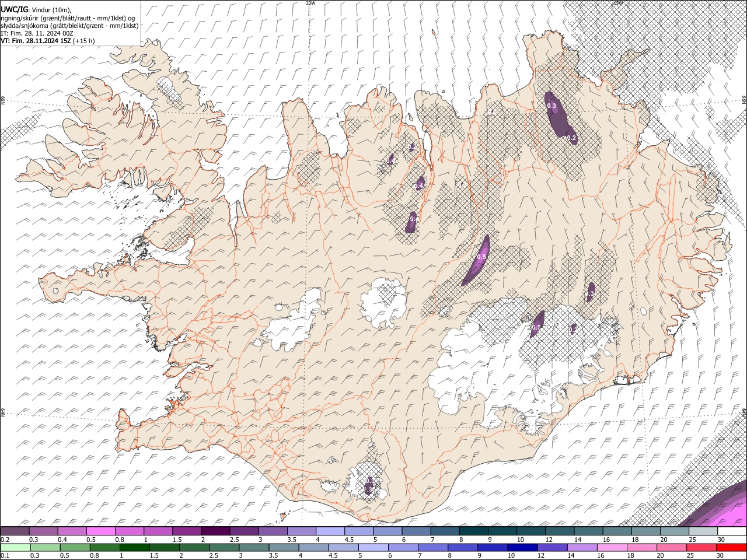The image size is (747, 560).
Task: Click the 'slydda/snjókoma' description line
Action: coord(69,26)
